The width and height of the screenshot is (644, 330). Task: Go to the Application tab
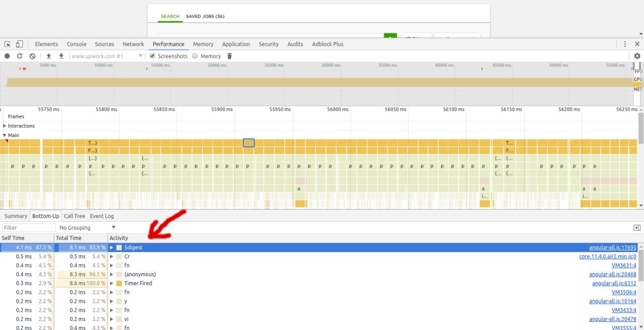click(x=236, y=44)
